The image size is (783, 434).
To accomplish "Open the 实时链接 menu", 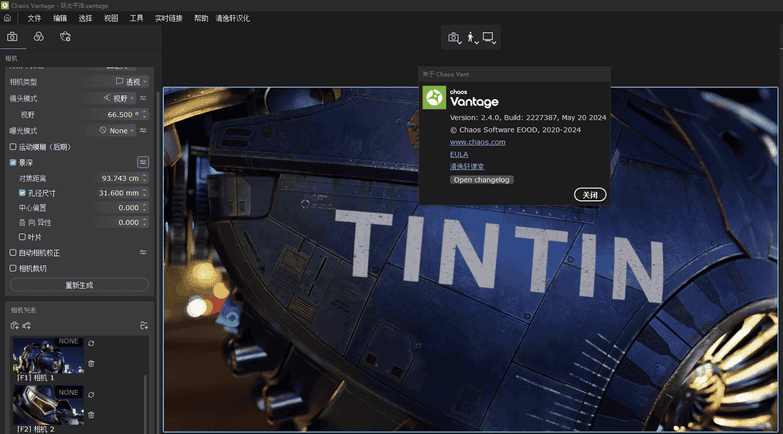I will (169, 18).
